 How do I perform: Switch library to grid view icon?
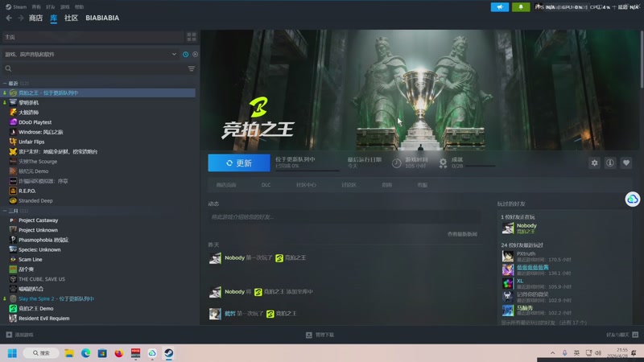click(192, 37)
